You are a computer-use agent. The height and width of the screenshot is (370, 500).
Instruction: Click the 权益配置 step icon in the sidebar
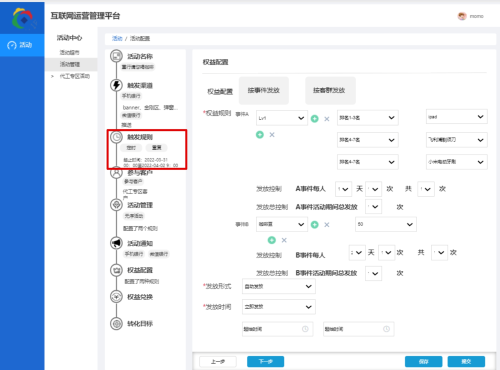pos(116,270)
